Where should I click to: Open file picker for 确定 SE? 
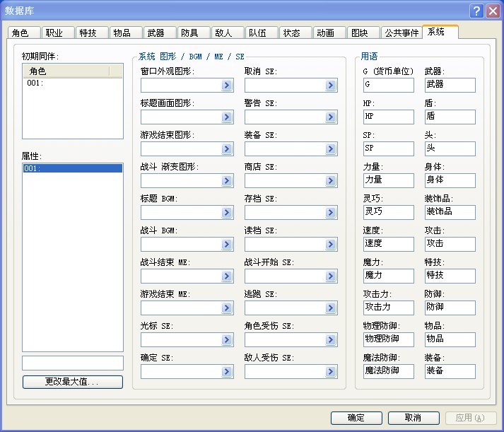[x=227, y=372]
